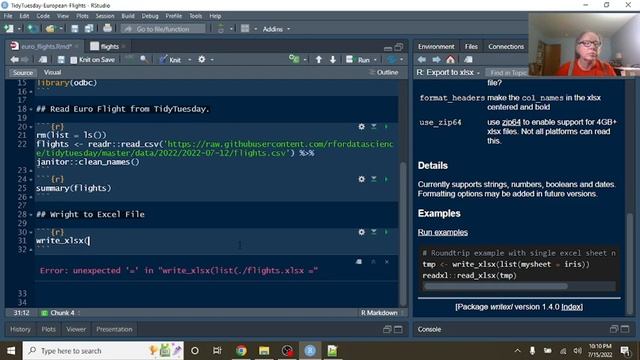Click the workspace panes layout icon
This screenshot has width=640, height=360.
coord(245,29)
